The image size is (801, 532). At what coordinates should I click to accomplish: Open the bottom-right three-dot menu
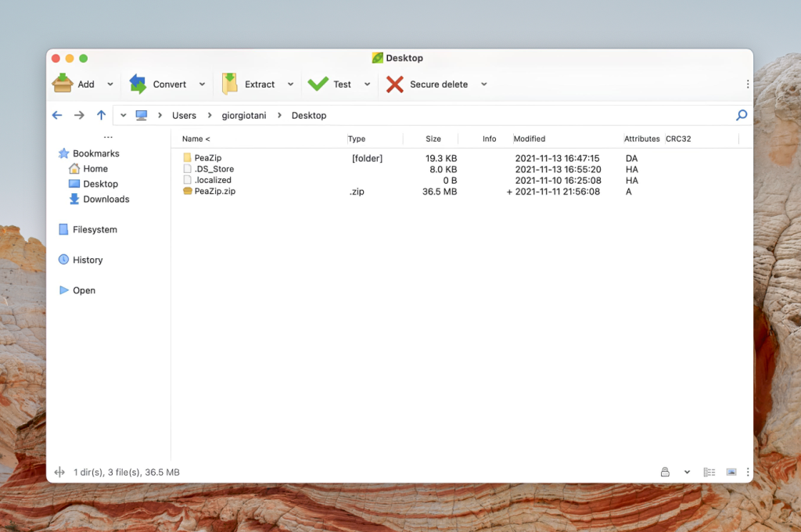pyautogui.click(x=748, y=472)
